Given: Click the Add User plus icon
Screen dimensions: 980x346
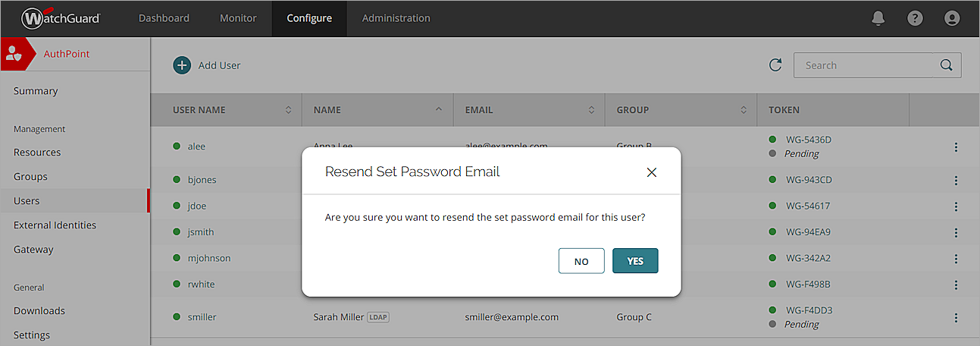Looking at the screenshot, I should coord(182,65).
